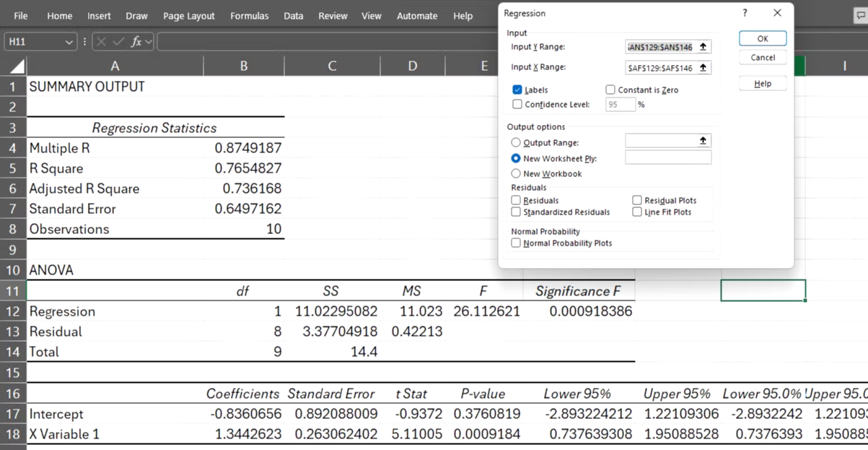The image size is (868, 450).
Task: Click the Output Range collapse-dialog icon
Action: tap(703, 141)
